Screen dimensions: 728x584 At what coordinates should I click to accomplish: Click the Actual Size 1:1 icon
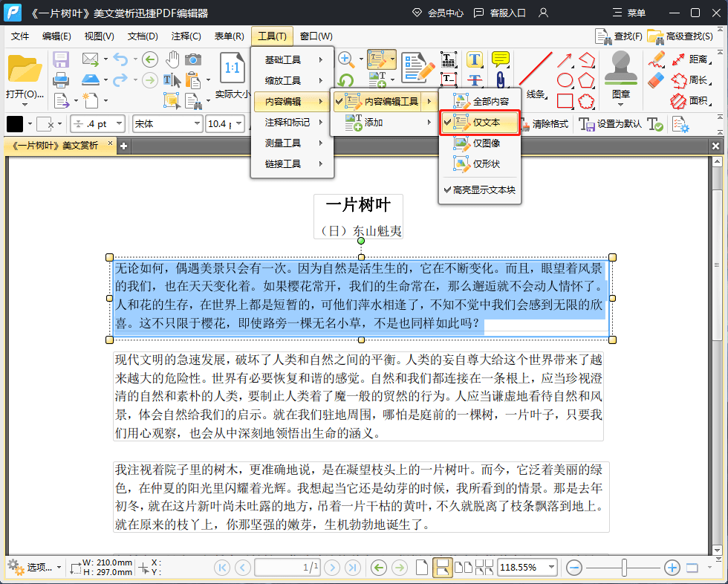tap(232, 68)
